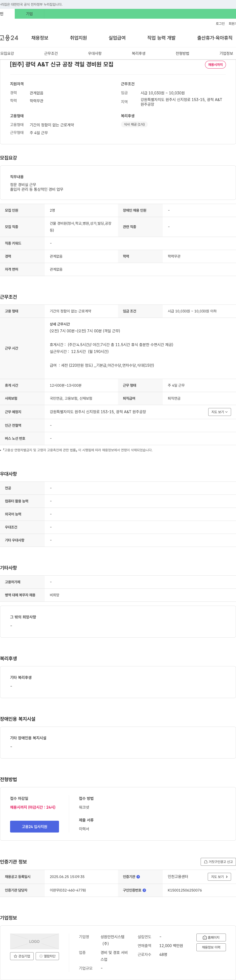
Task: Select 직무내용 text 정문 경비실 근무
Action: tap(23, 185)
